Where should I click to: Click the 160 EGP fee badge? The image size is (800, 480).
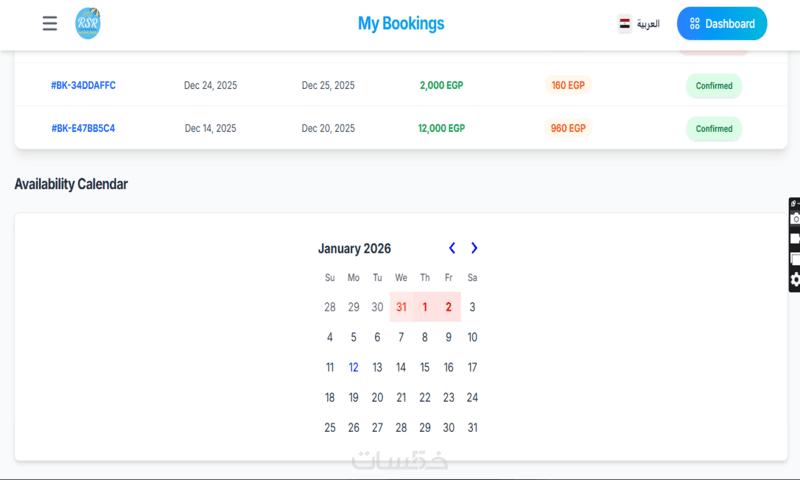point(568,86)
